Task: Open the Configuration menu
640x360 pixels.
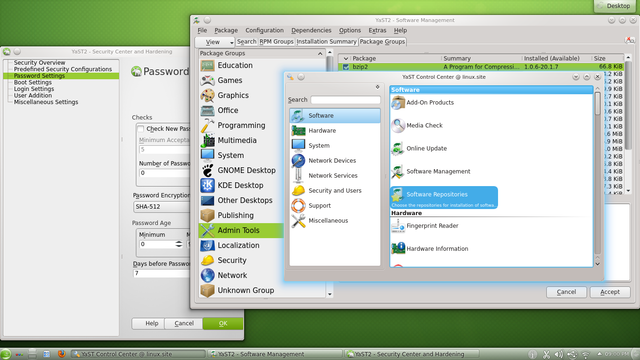Action: pos(264,30)
